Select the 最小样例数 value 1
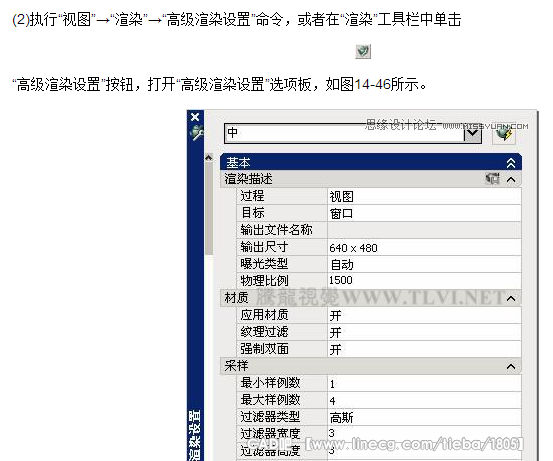The height and width of the screenshot is (461, 553). click(424, 383)
